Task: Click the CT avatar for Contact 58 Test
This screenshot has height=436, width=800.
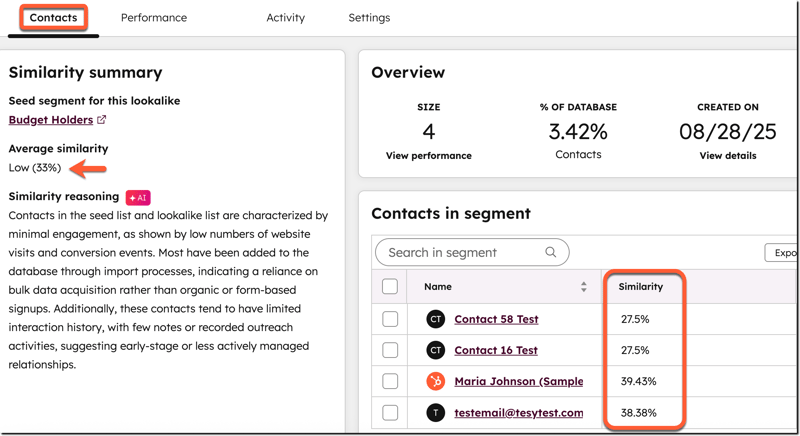Action: tap(435, 319)
